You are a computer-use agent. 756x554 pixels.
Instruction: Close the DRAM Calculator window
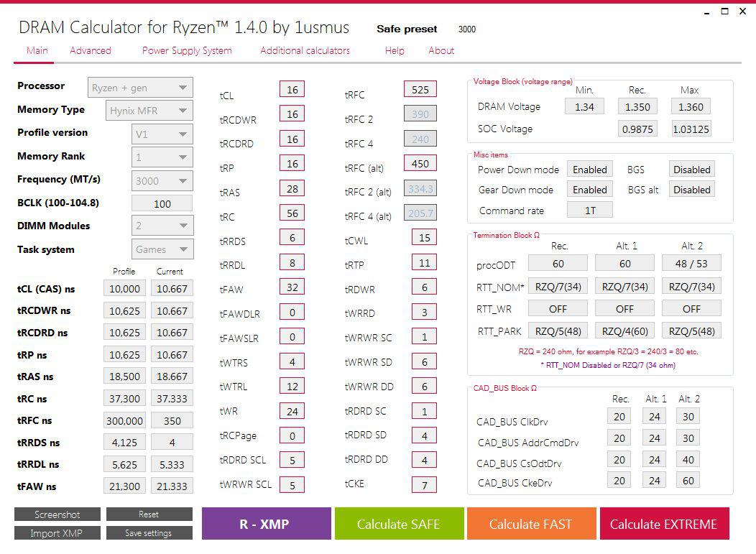742,11
